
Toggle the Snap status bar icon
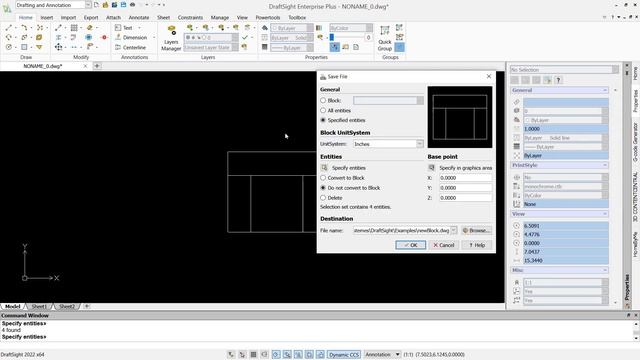tap(242, 355)
